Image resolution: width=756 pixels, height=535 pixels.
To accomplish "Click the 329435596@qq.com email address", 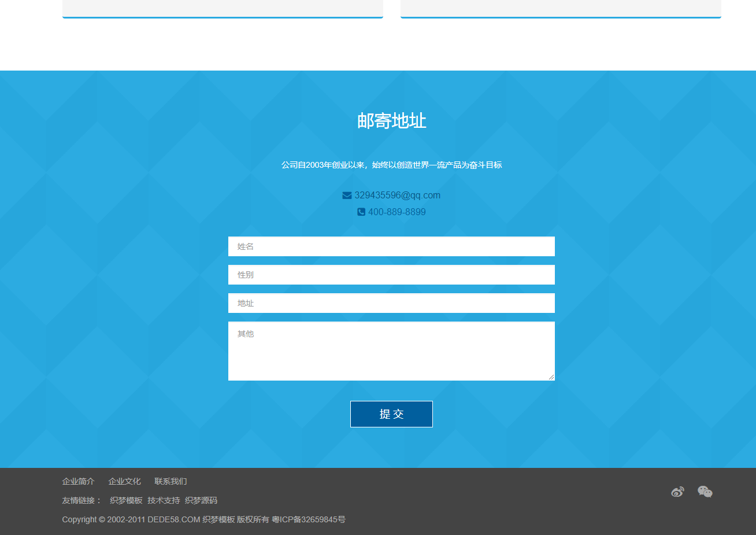I will (x=397, y=195).
